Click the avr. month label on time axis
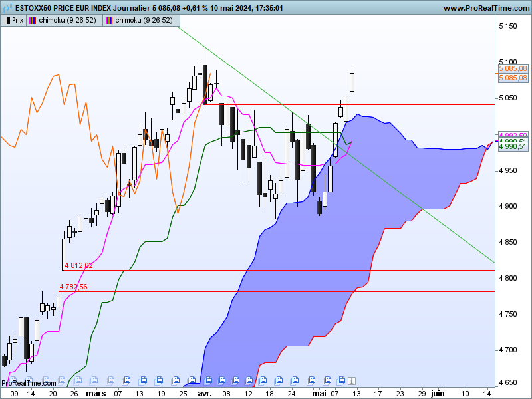Screen dimensions: 532x399 (205, 394)
